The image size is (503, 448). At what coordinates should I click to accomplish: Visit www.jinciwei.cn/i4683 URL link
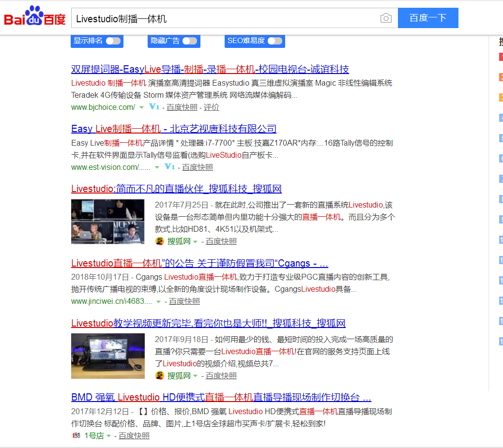(x=111, y=301)
